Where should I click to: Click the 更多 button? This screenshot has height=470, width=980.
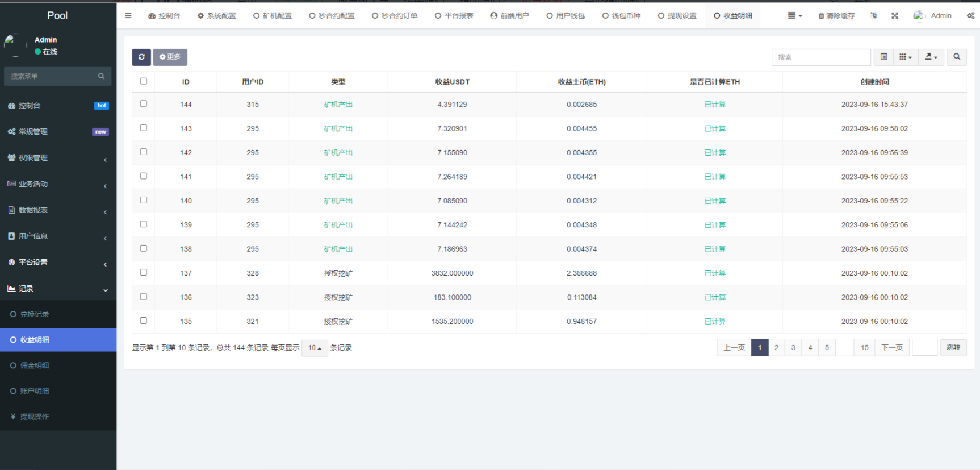170,57
